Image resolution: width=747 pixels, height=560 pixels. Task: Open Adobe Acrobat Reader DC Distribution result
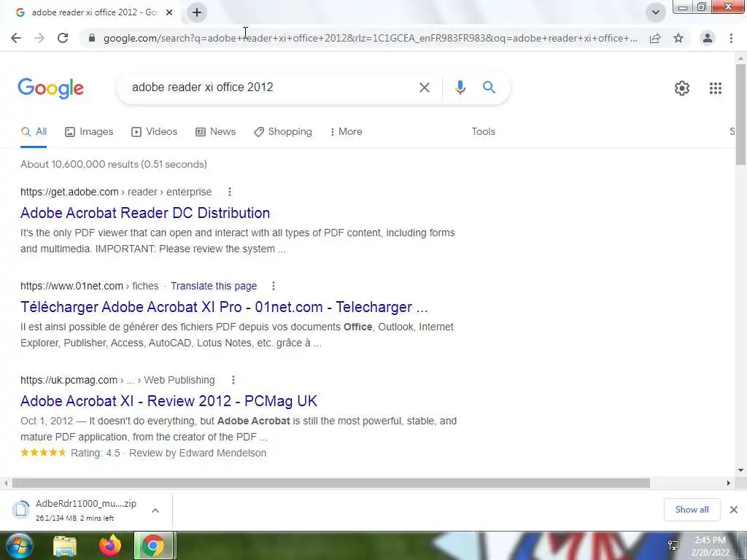coord(145,213)
